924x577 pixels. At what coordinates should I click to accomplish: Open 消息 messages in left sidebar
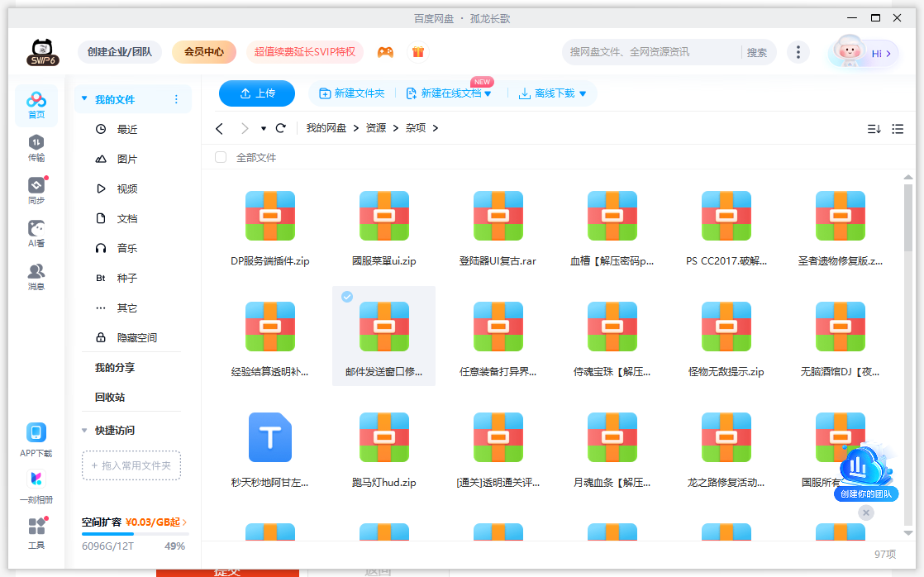[x=36, y=276]
